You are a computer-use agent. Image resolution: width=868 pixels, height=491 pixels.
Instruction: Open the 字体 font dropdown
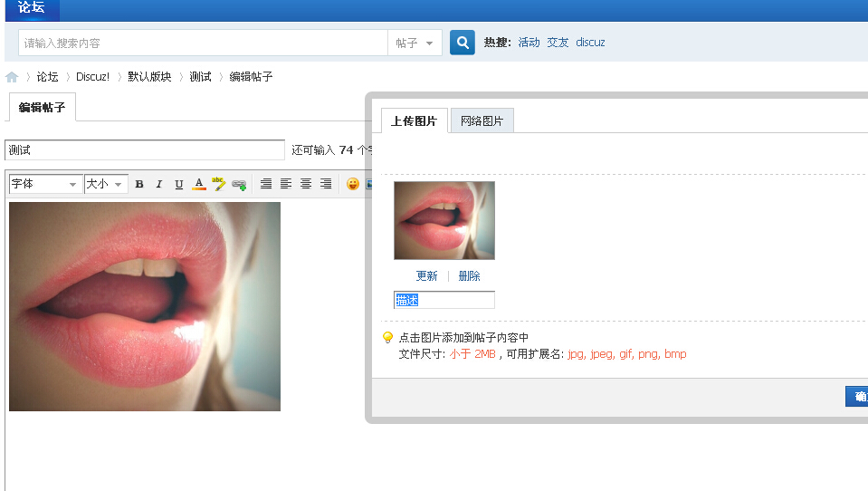click(44, 184)
